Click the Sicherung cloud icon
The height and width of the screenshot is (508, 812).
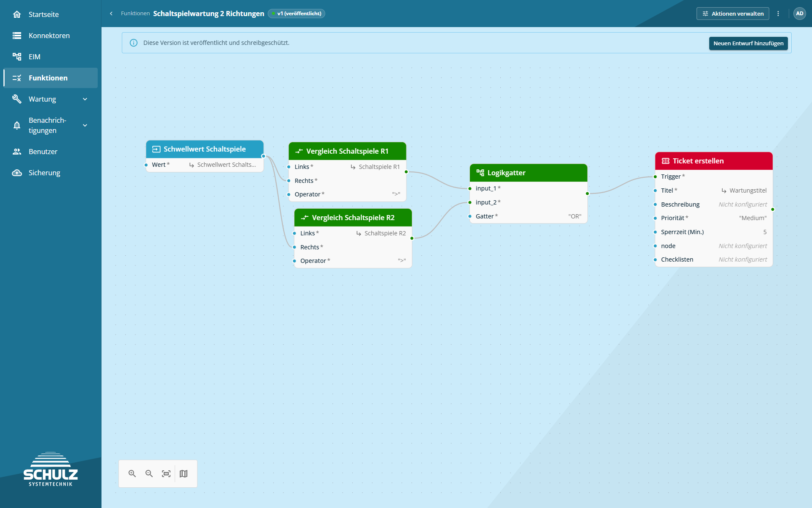pyautogui.click(x=17, y=173)
